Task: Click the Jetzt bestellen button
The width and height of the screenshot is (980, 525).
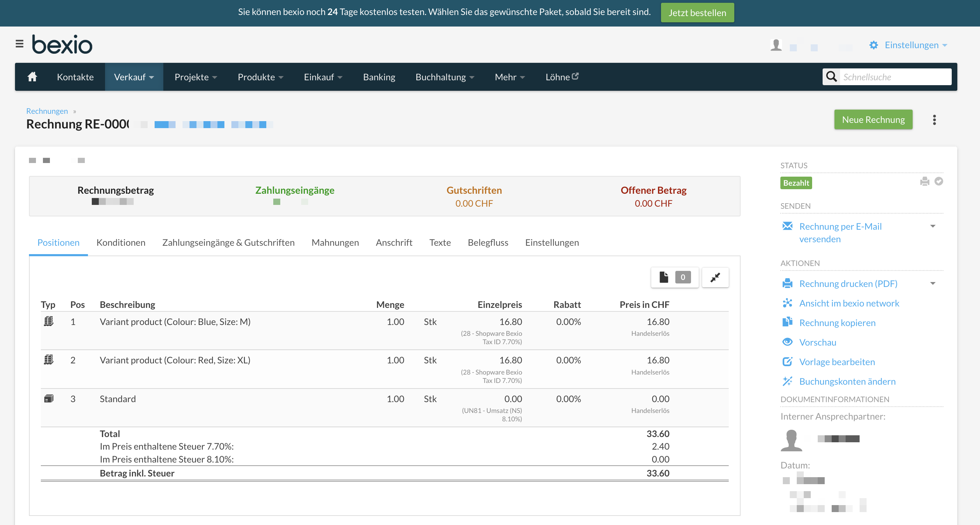Action: coord(697,12)
